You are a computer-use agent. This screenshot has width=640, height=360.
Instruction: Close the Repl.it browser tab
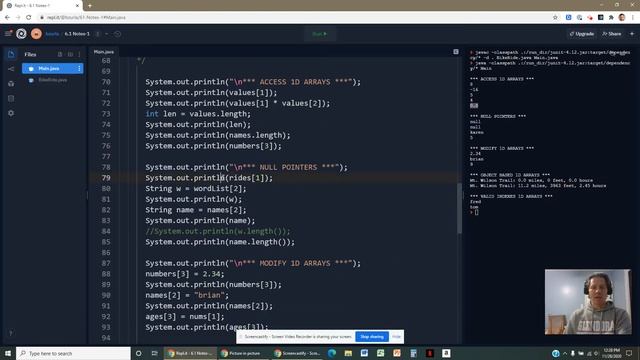coord(78,6)
